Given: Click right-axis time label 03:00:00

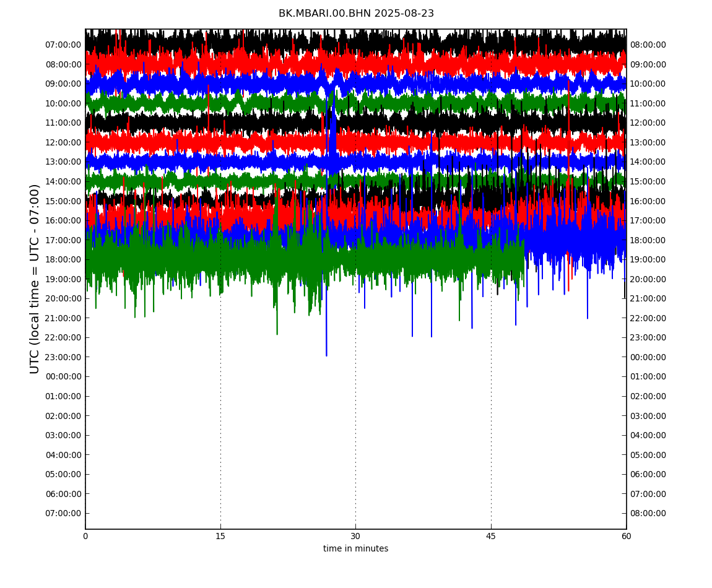Looking at the screenshot, I should point(648,416).
